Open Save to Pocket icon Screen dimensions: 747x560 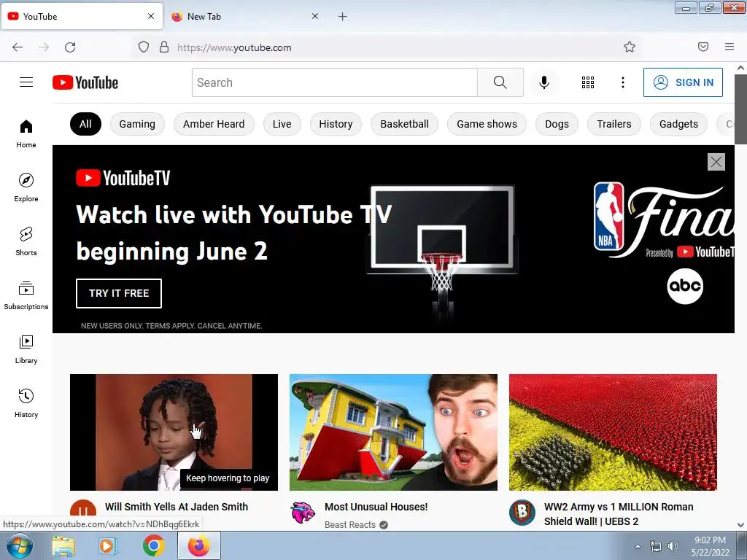click(x=703, y=47)
